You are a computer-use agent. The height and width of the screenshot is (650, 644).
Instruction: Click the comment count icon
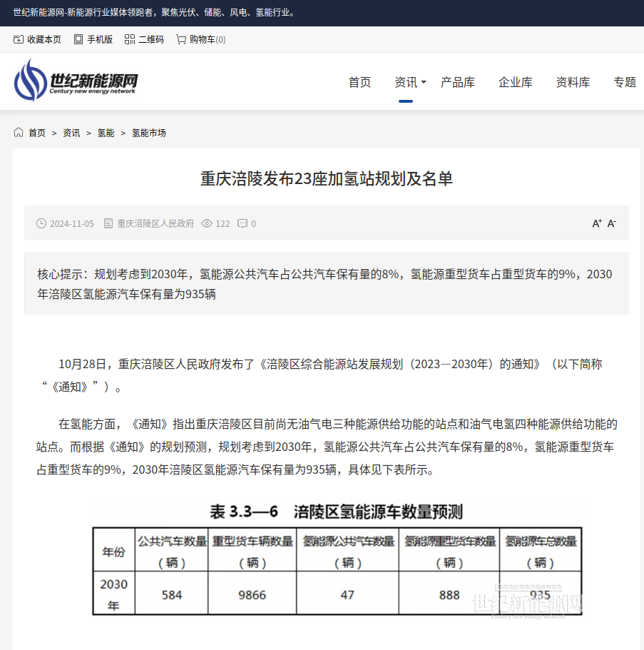point(242,223)
